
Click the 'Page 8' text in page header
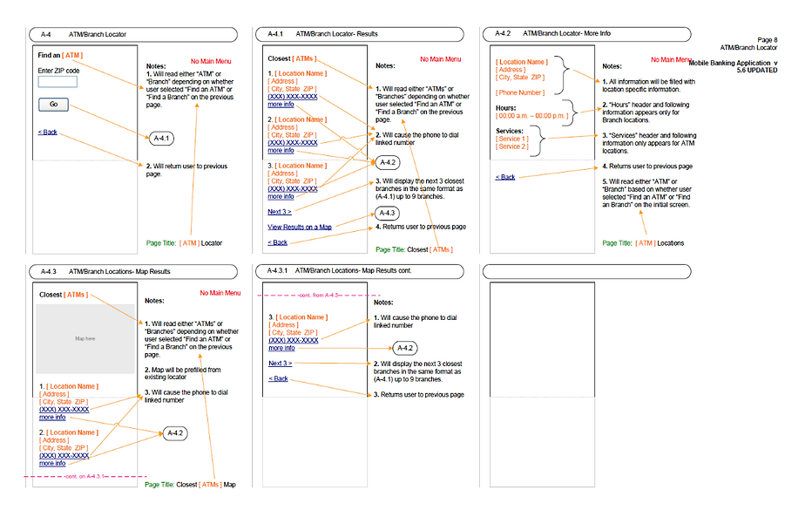click(767, 40)
